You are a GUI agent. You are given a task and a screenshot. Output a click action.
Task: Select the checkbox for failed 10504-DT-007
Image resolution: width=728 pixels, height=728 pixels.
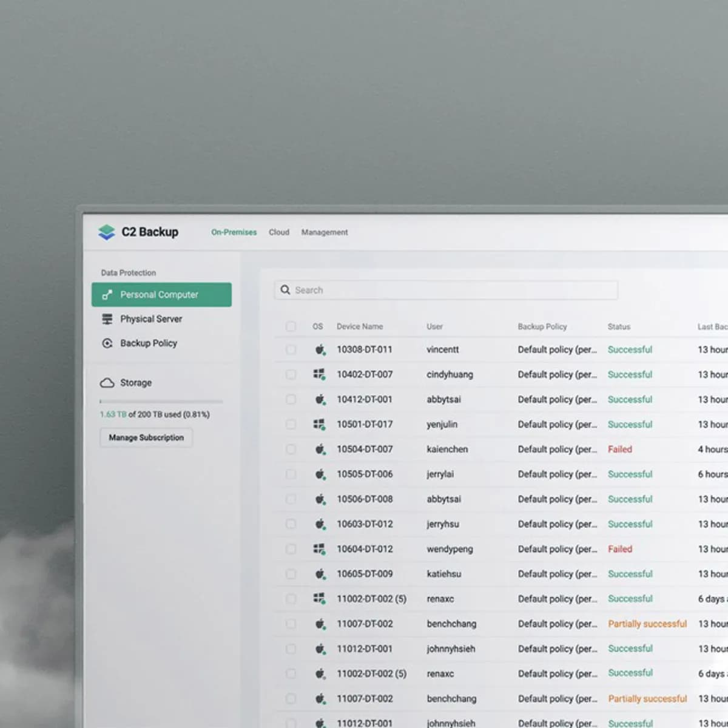click(x=291, y=449)
